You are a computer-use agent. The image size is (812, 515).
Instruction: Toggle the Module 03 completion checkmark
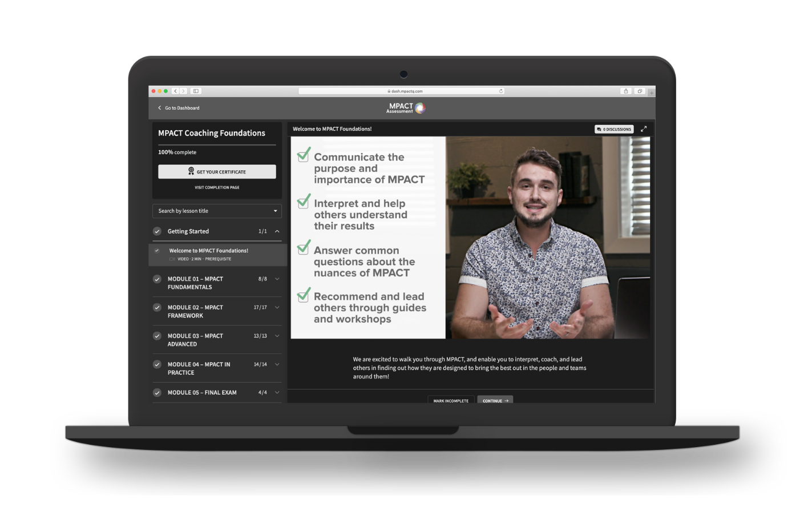[x=157, y=336]
